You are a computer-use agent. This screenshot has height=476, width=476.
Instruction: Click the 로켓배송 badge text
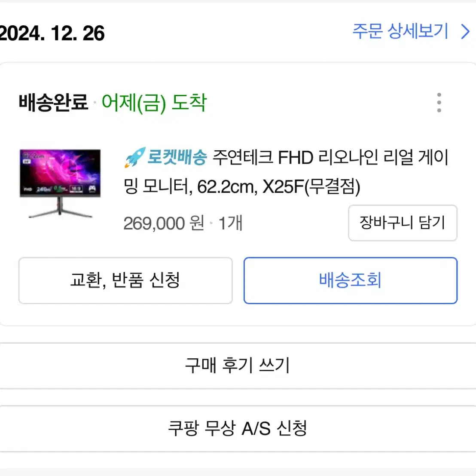coord(177,158)
